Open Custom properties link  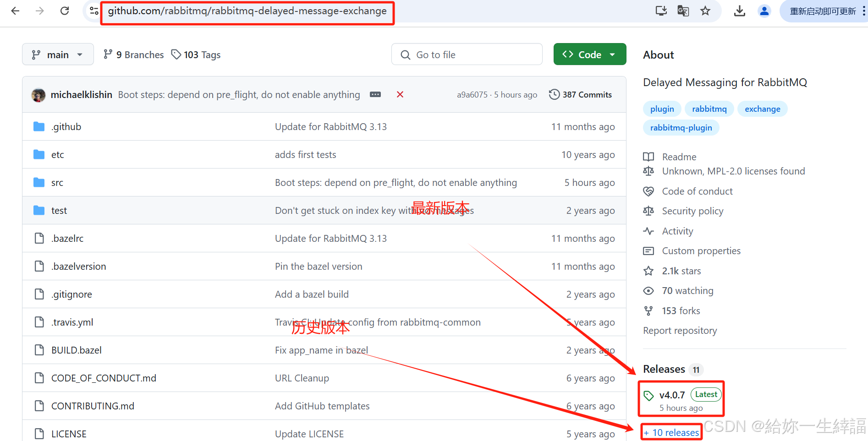(692, 251)
